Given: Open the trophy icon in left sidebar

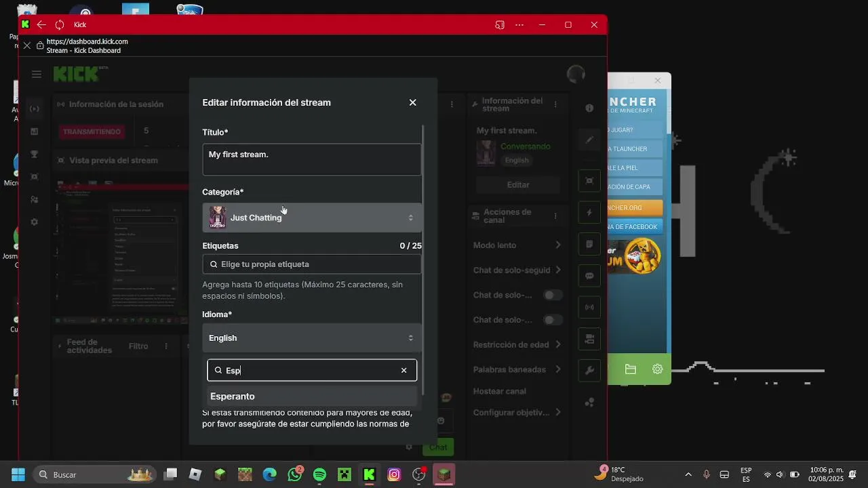Looking at the screenshot, I should coord(35,154).
